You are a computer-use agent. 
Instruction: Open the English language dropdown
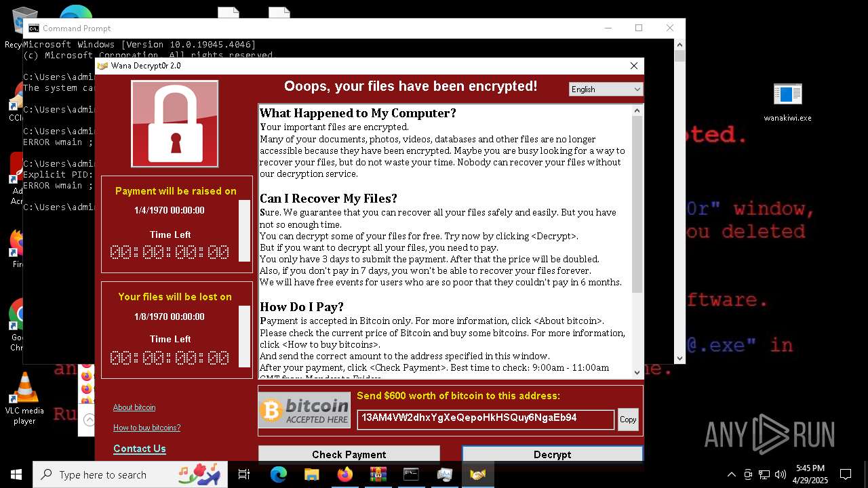click(606, 89)
